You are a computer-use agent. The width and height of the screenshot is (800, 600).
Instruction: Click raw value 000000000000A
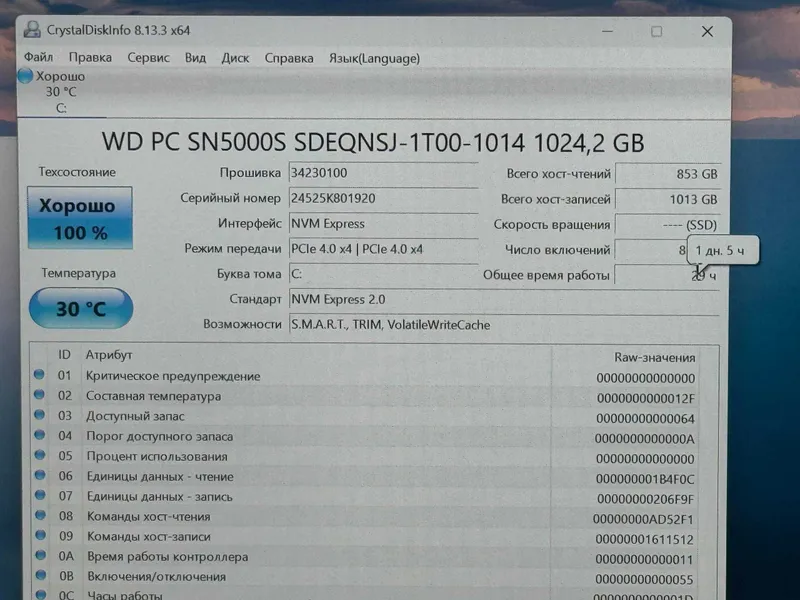(645, 439)
